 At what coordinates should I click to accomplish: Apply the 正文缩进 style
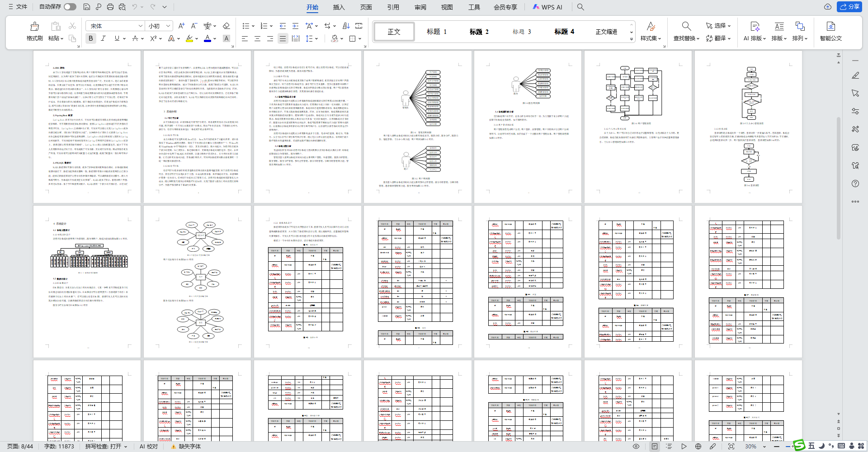point(606,32)
